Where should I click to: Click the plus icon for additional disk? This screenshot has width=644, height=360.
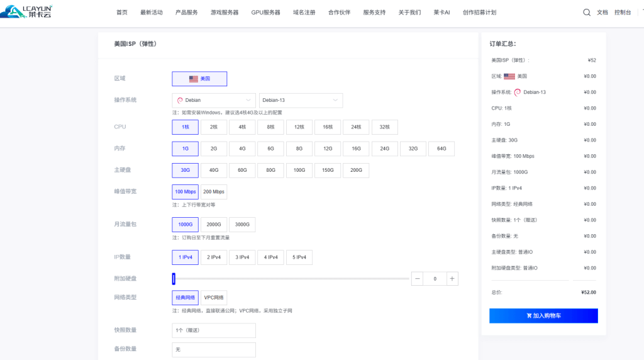click(452, 279)
